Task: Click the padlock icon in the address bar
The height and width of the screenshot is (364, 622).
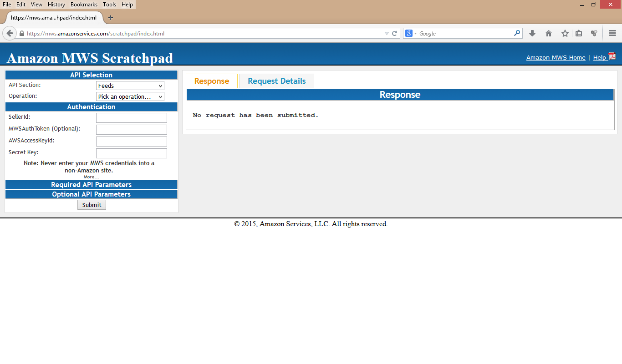Action: click(21, 34)
